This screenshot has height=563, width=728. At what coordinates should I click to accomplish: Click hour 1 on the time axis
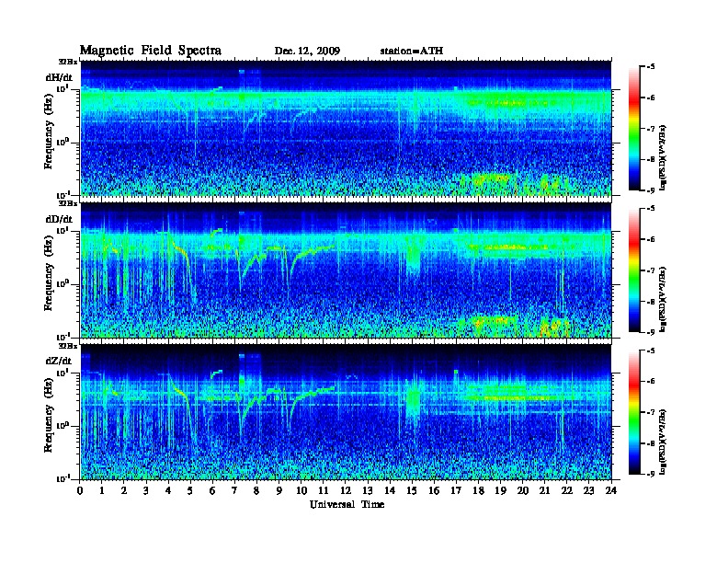(102, 491)
